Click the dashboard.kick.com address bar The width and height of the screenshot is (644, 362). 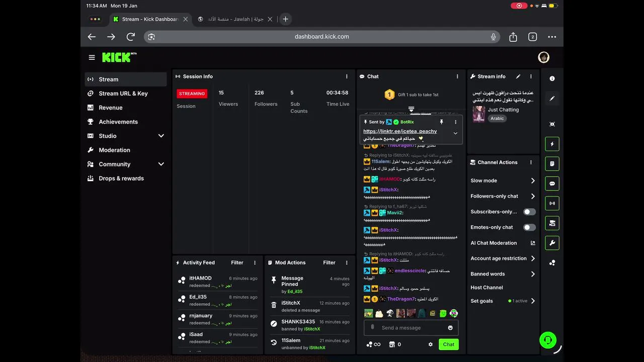pos(322,37)
